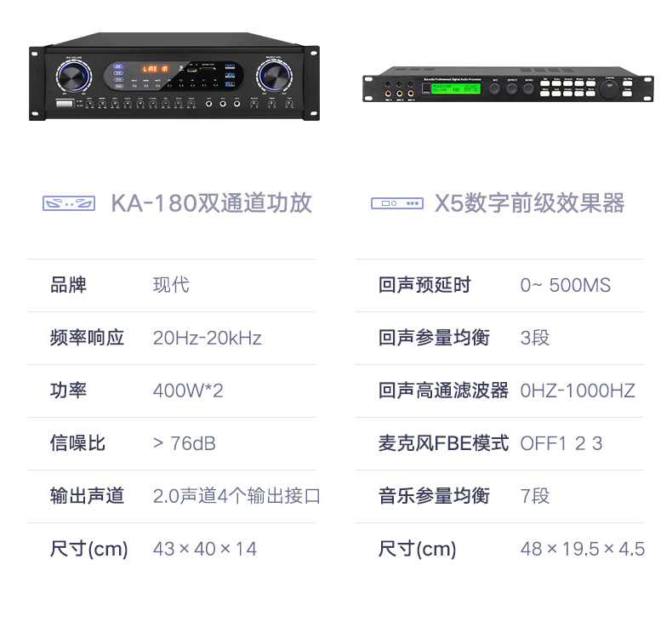Screen dimensions: 672x633
Task: Select the KA-180双通道功放 title
Action: [211, 203]
